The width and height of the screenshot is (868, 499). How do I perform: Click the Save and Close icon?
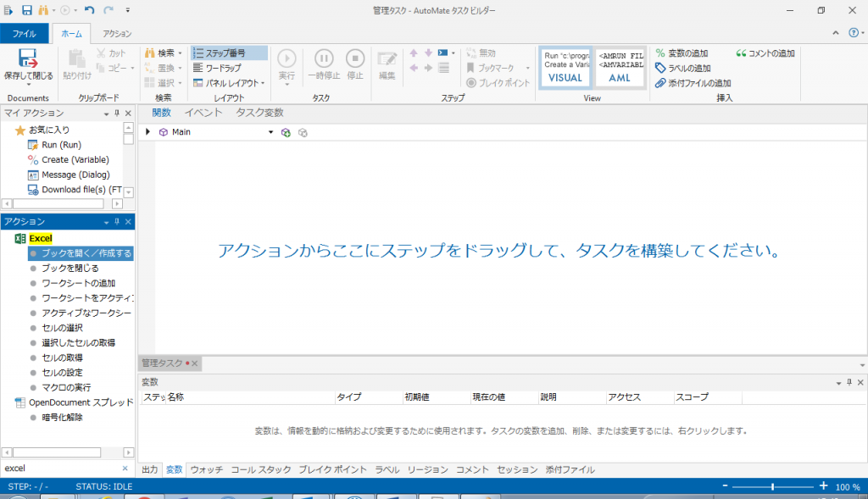28,58
